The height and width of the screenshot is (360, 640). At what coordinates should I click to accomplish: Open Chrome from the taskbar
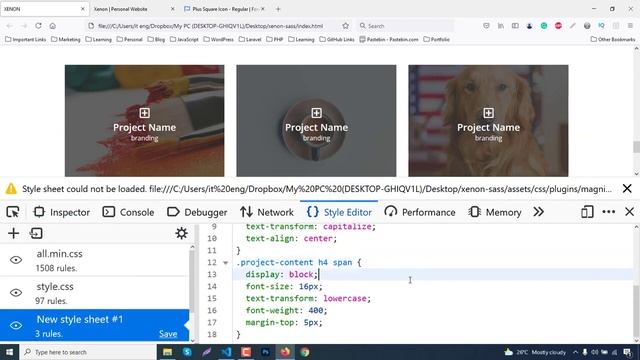[305, 352]
